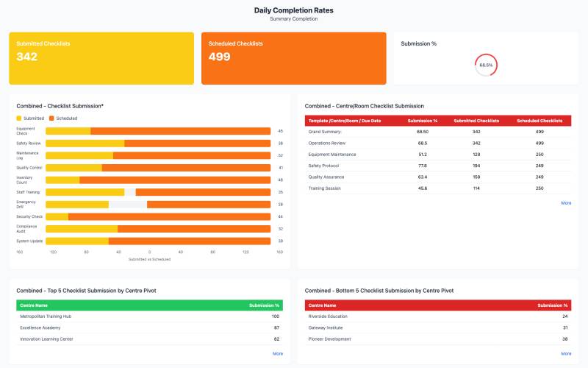
Task: Click Centre Name header in red Bottom 5 table
Action: [322, 305]
